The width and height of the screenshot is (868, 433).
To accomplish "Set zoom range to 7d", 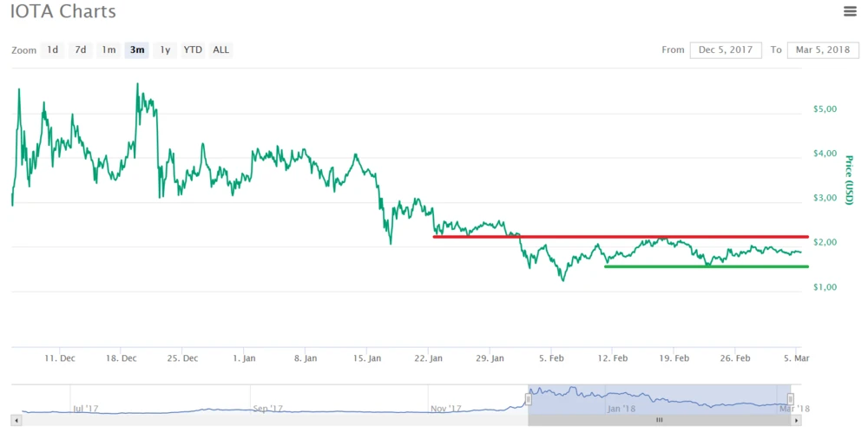I will pyautogui.click(x=80, y=49).
